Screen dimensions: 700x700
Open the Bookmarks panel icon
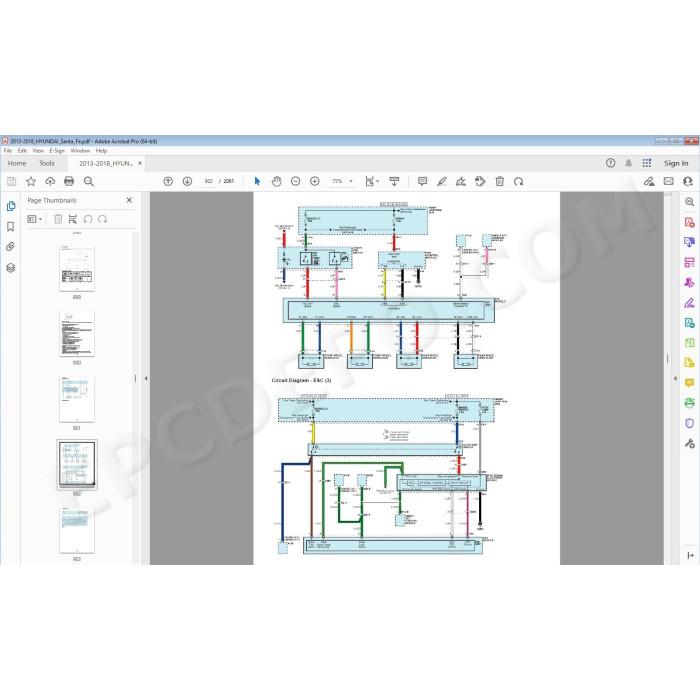pyautogui.click(x=11, y=227)
